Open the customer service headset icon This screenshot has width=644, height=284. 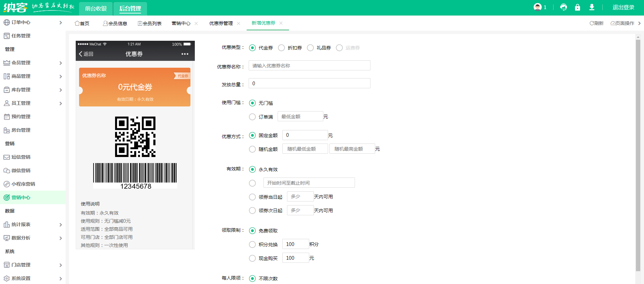tap(564, 7)
